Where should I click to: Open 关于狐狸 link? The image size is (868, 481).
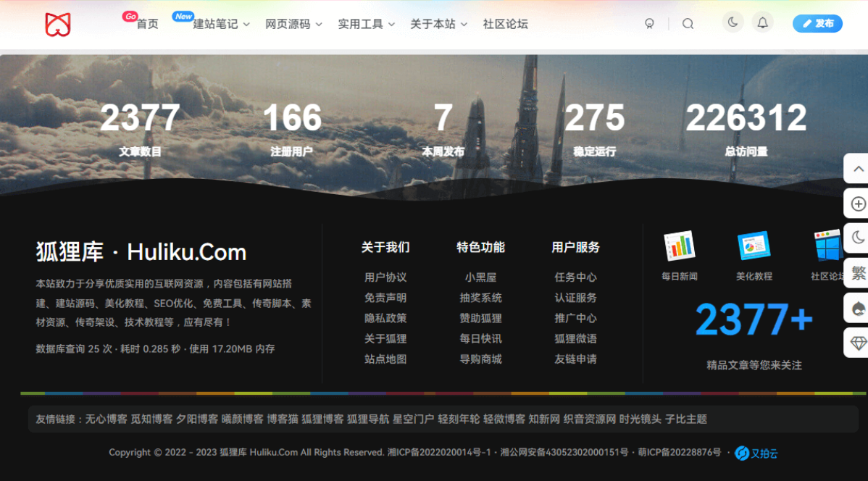pos(385,339)
